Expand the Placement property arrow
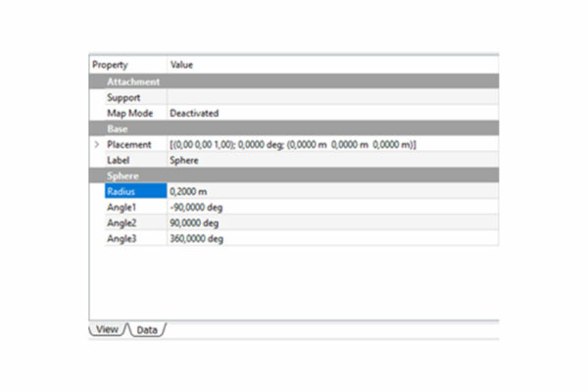The image size is (588, 392). tap(96, 144)
